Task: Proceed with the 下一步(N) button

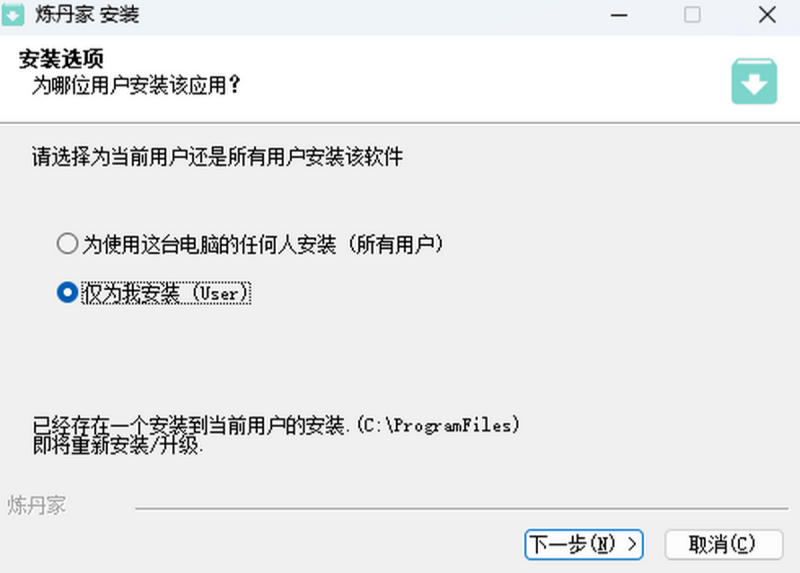Action: tap(584, 544)
